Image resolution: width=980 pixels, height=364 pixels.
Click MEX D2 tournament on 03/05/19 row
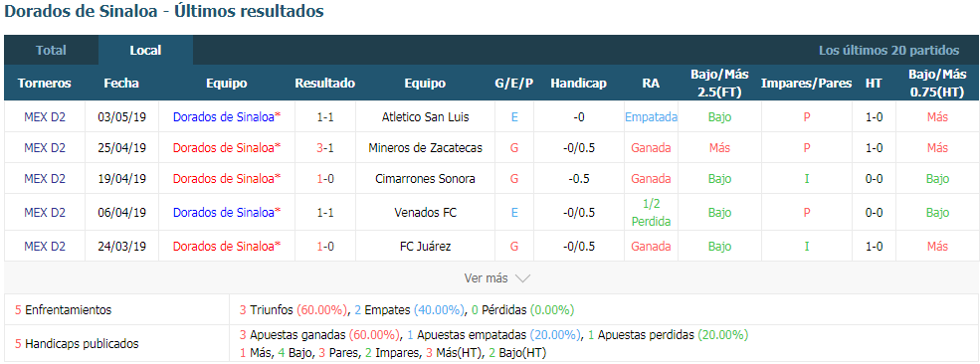pos(45,116)
